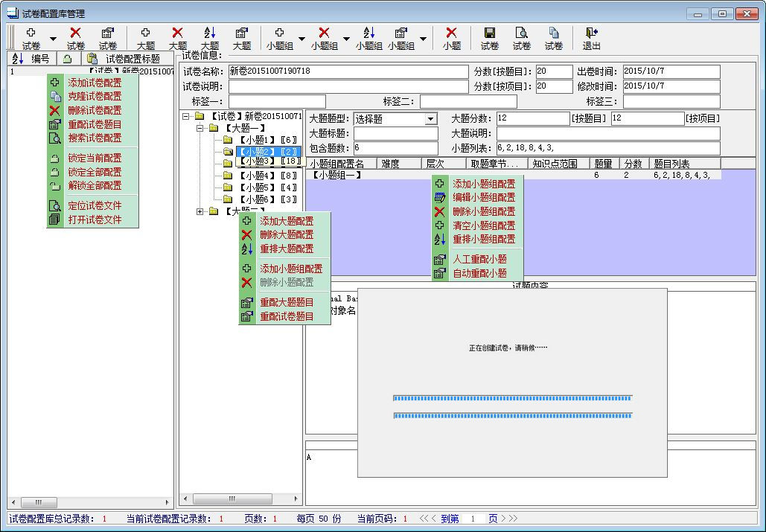This screenshot has height=532, width=766.
Task: Open the 大题题型 选择题 combo box
Action: tap(430, 119)
